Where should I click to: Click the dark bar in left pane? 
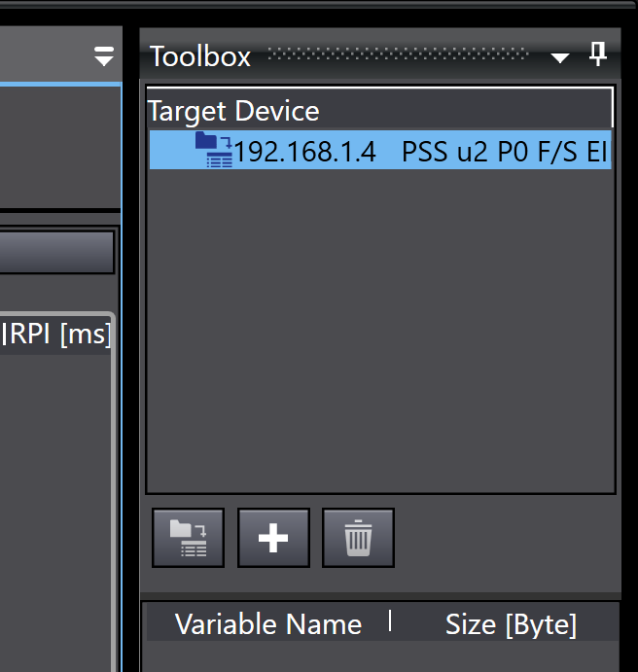(x=56, y=252)
